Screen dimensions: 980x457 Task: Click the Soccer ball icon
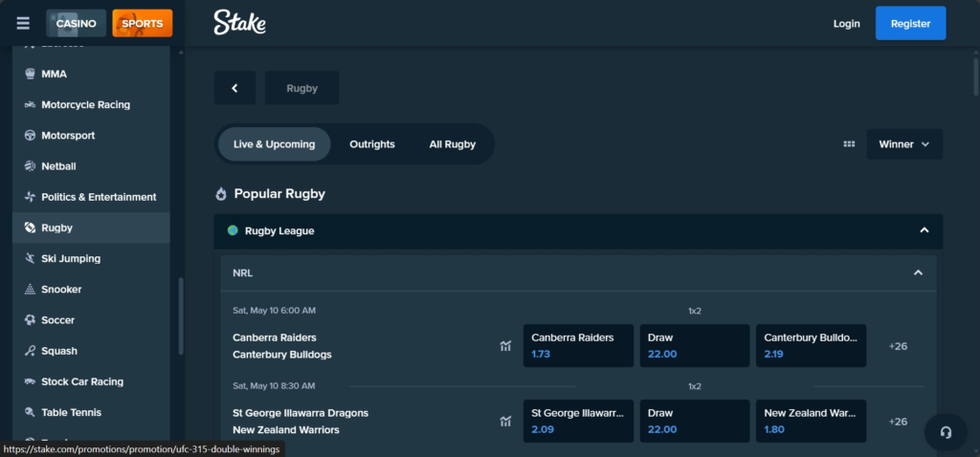pyautogui.click(x=30, y=319)
